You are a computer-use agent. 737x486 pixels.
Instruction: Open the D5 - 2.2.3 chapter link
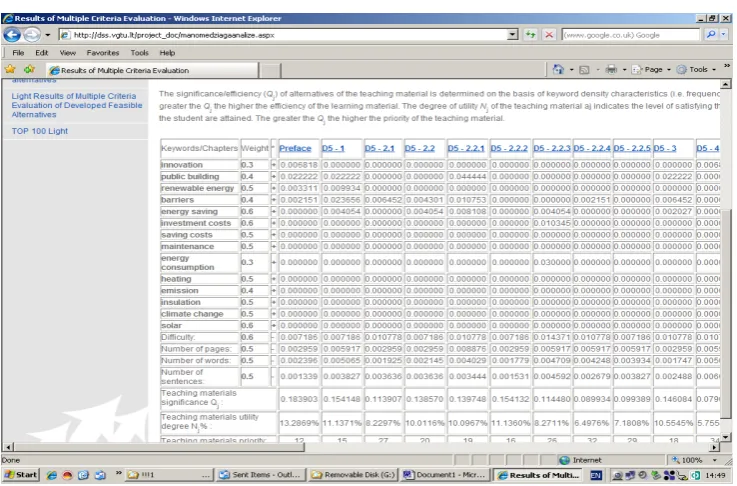click(552, 149)
